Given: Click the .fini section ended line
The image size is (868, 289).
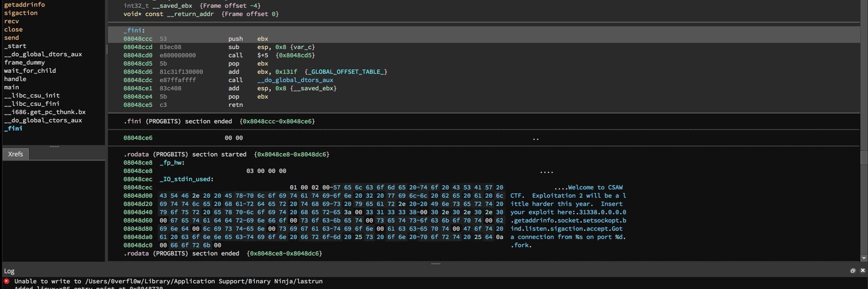Looking at the screenshot, I should point(219,121).
